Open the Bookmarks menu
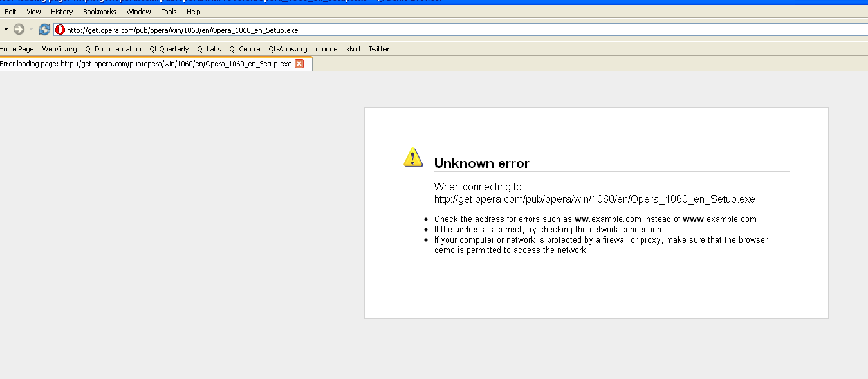The width and height of the screenshot is (868, 379). point(98,12)
